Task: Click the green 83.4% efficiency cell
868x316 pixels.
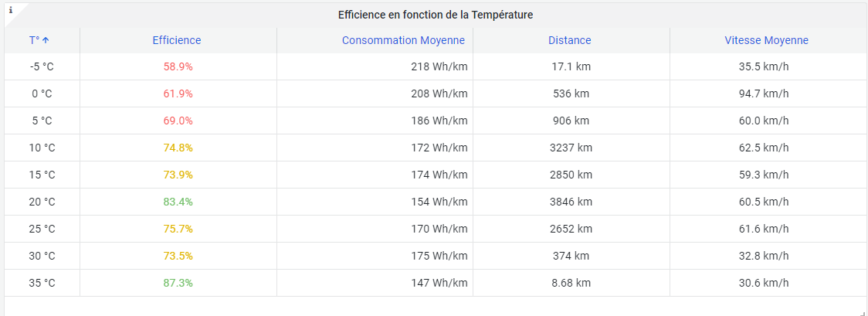Action: click(x=178, y=202)
